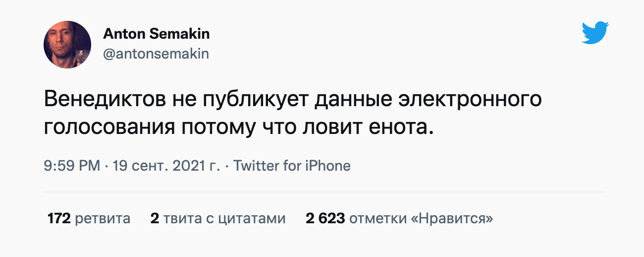Click the word голосования in the tweet
Screen dimensions: 644x257
(108, 127)
